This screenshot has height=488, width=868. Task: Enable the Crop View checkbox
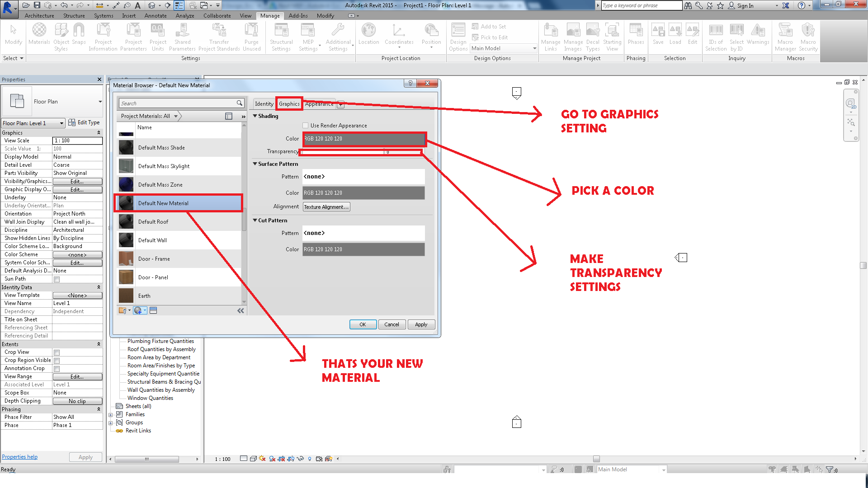pyautogui.click(x=56, y=352)
